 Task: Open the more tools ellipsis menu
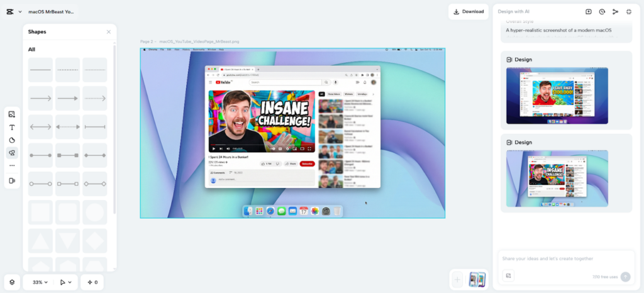pyautogui.click(x=12, y=166)
